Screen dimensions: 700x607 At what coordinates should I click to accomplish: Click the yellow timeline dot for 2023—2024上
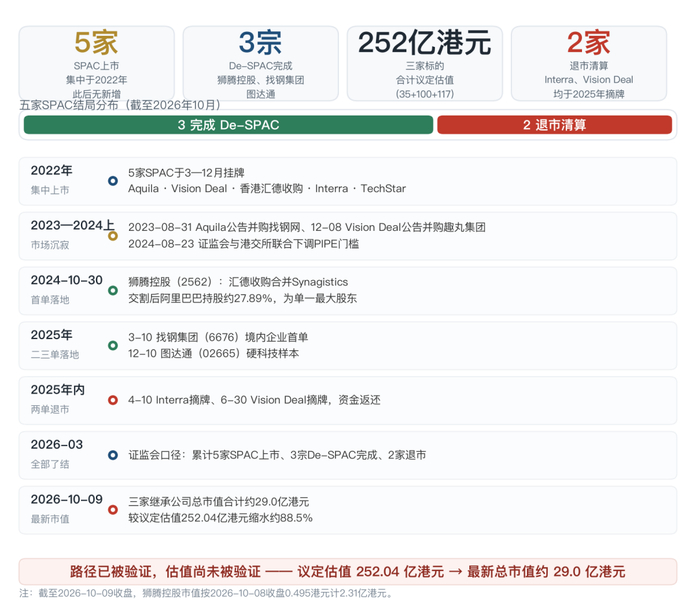point(113,236)
